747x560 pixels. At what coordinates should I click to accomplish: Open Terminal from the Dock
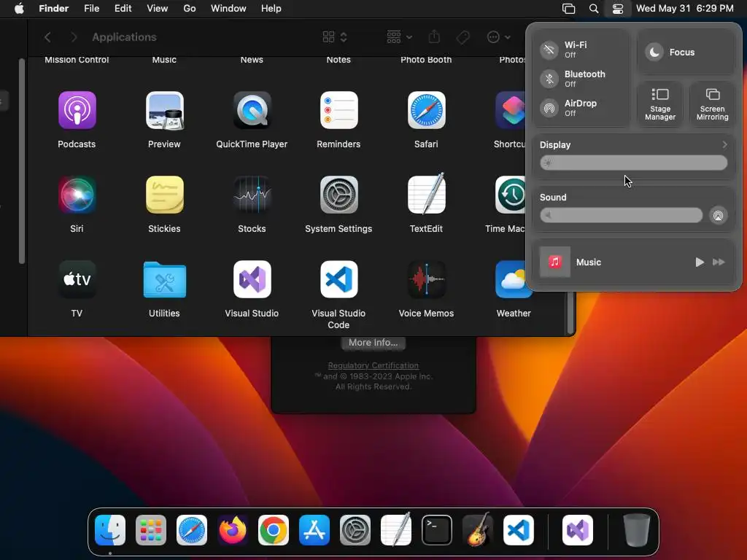point(437,530)
